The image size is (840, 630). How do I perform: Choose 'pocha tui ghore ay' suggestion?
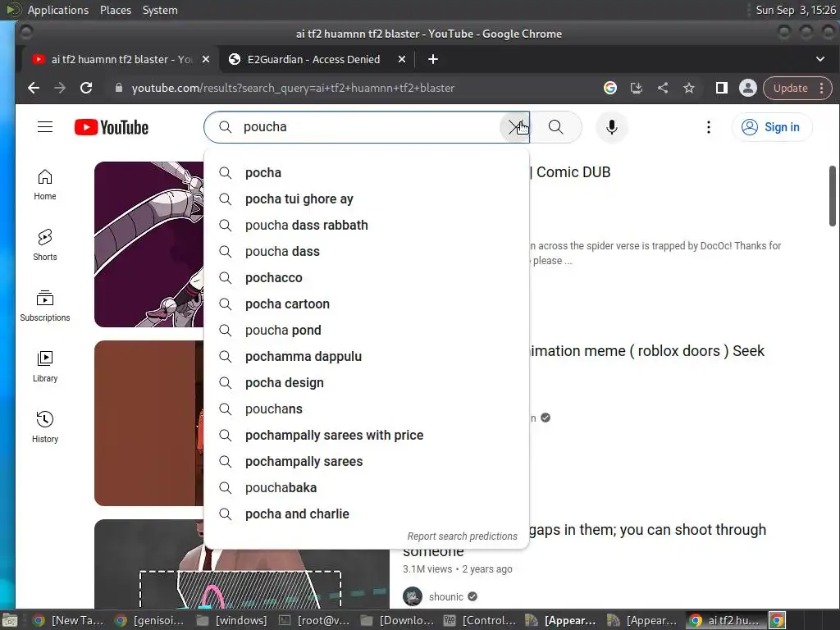coord(367,199)
